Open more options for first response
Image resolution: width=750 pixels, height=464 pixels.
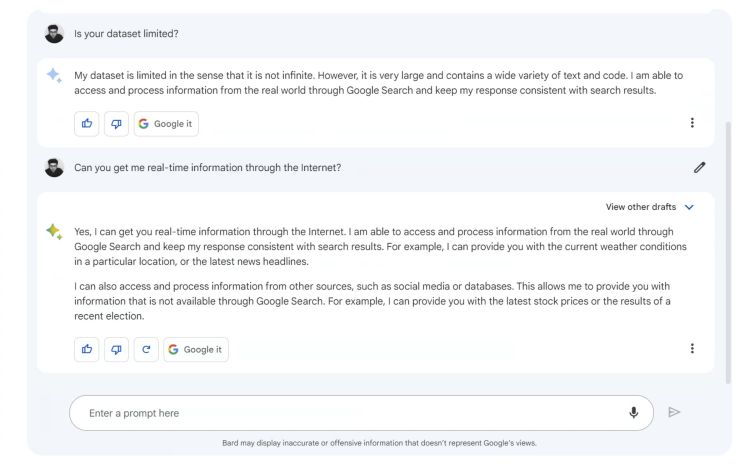click(x=692, y=123)
